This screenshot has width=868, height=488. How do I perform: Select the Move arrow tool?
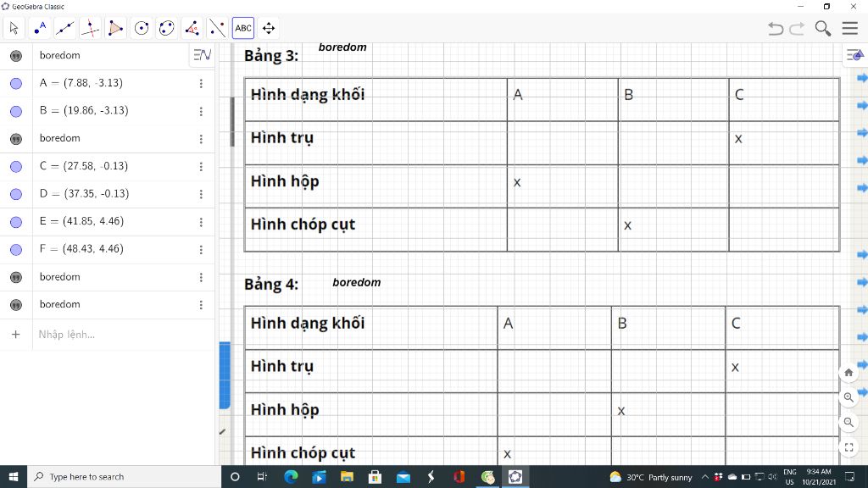[14, 28]
